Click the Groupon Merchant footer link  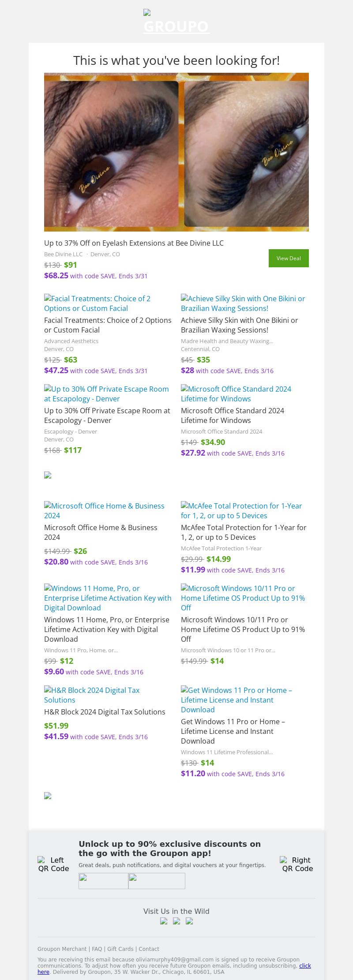click(x=62, y=949)
